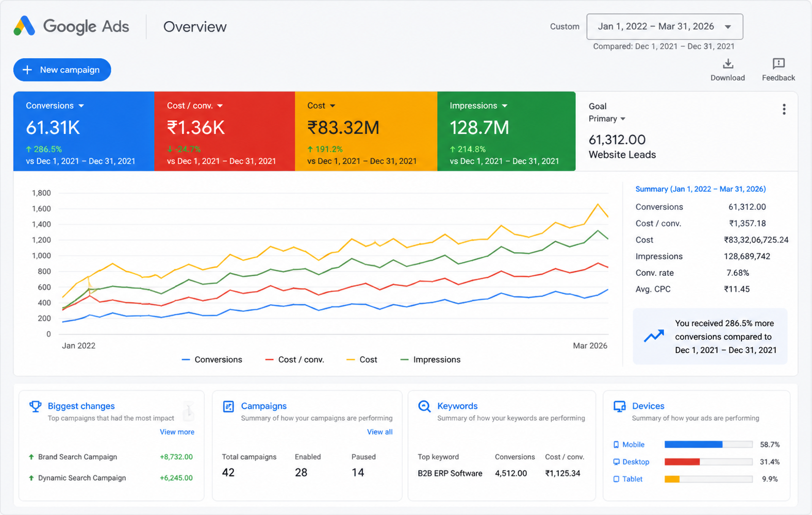The image size is (812, 515).
Task: Click View more in Biggest changes
Action: pyautogui.click(x=177, y=432)
